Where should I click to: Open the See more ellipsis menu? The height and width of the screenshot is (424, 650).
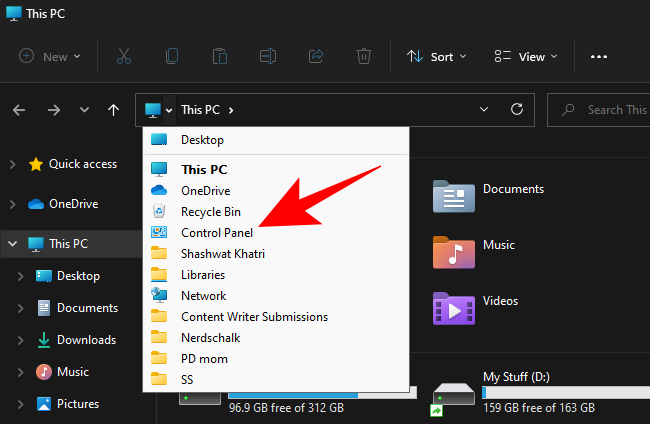click(599, 57)
